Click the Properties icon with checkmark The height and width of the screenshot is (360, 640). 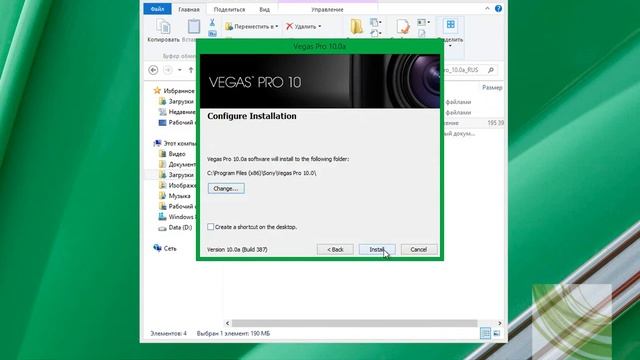[x=403, y=27]
